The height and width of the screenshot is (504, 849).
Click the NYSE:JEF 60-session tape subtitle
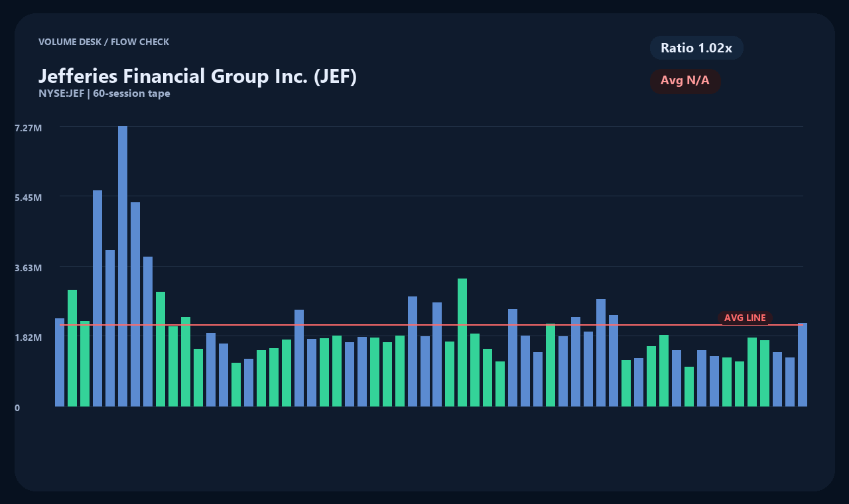(104, 94)
